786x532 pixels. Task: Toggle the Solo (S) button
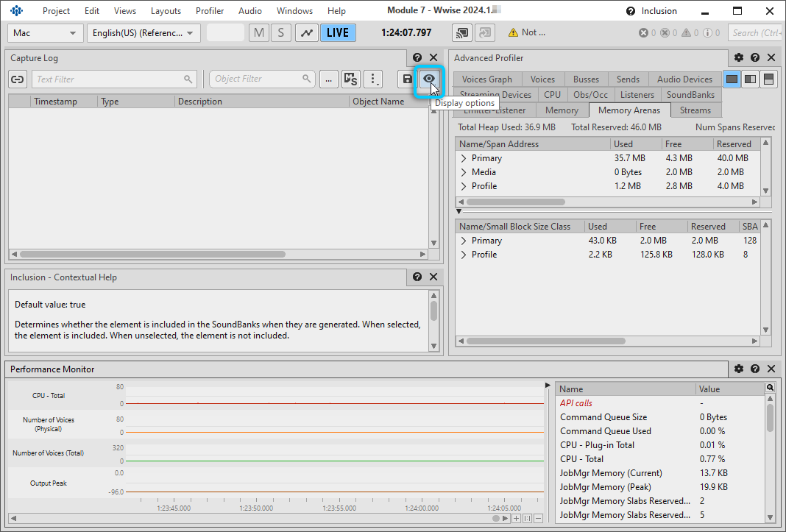280,32
